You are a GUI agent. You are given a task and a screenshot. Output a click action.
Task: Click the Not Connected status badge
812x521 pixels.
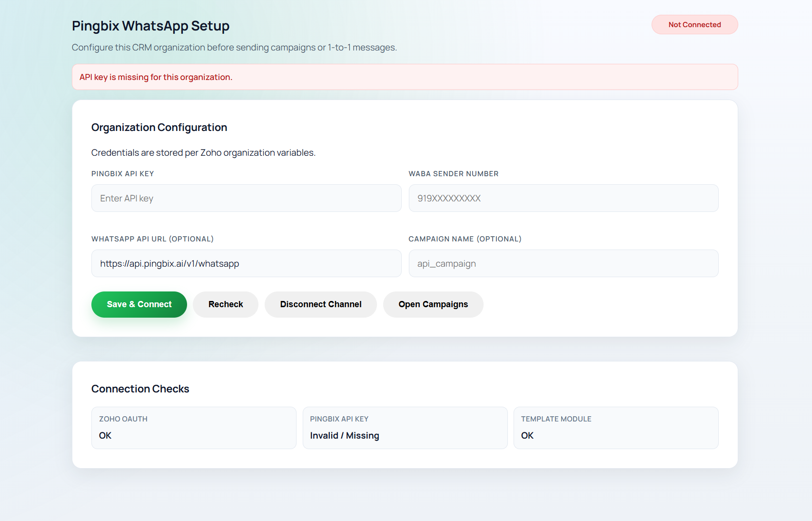coord(694,24)
